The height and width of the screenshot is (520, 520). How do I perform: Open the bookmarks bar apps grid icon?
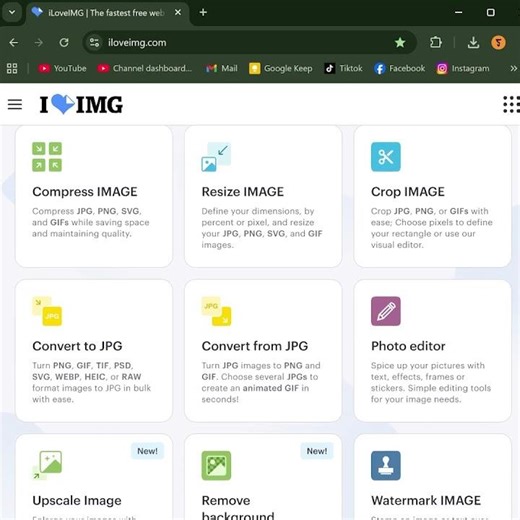(12, 68)
